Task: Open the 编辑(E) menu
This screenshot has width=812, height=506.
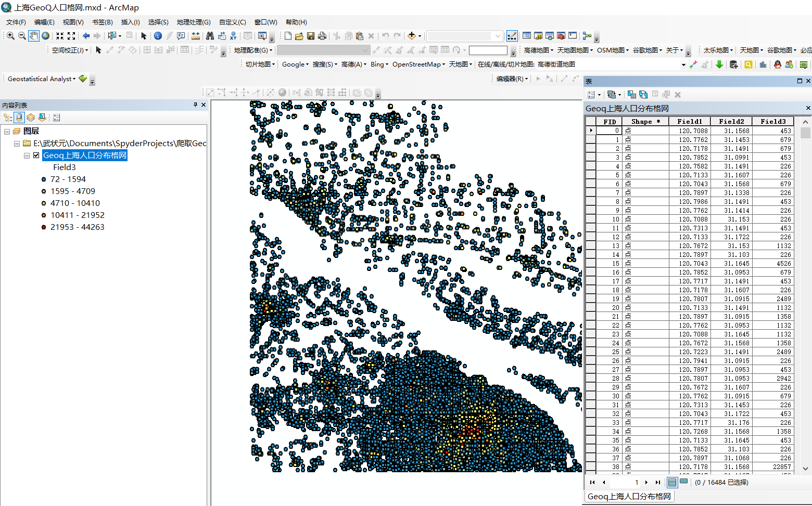Action: point(44,22)
